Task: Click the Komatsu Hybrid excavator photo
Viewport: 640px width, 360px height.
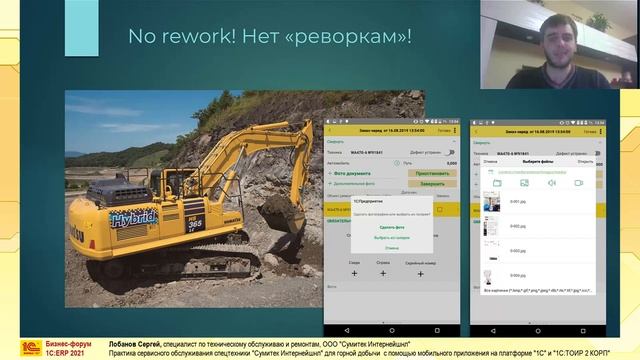Action: point(194,199)
